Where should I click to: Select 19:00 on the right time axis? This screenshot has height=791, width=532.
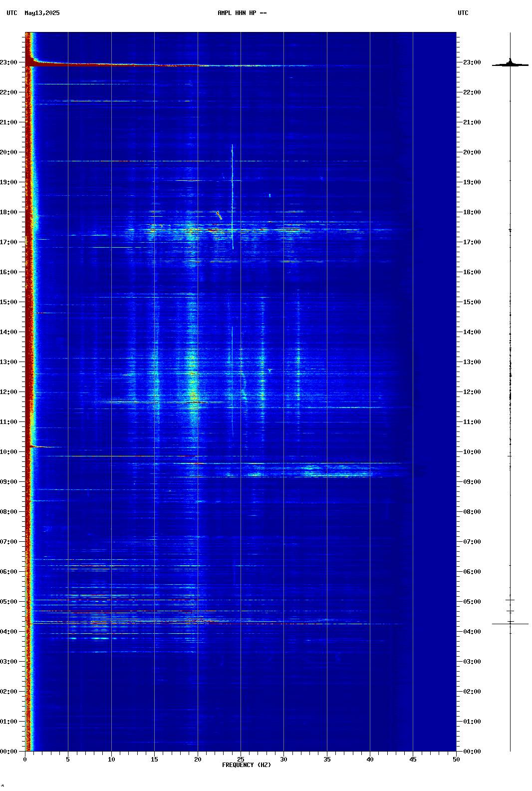point(472,182)
